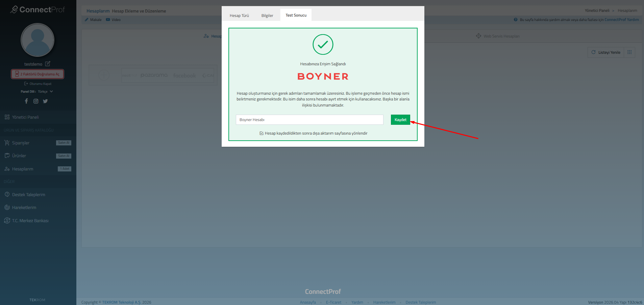Open the Facebook social icon in sidebar
644x305 pixels.
click(26, 101)
